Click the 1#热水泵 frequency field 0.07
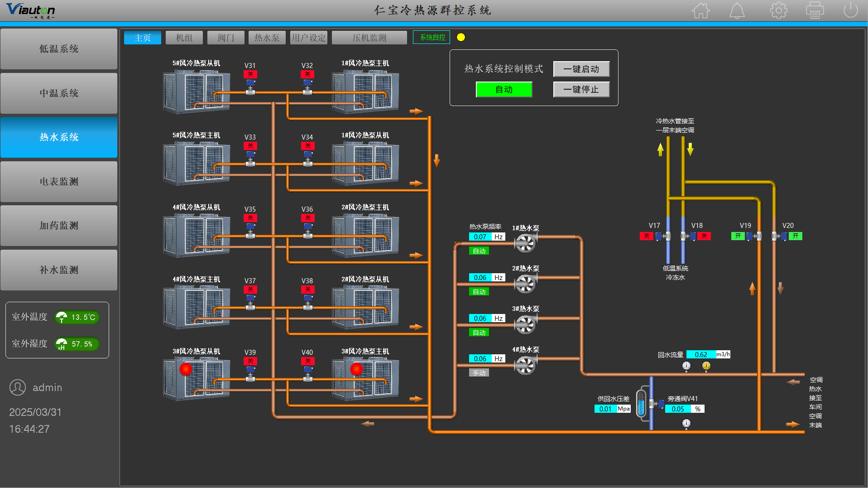868x488 pixels. 480,237
